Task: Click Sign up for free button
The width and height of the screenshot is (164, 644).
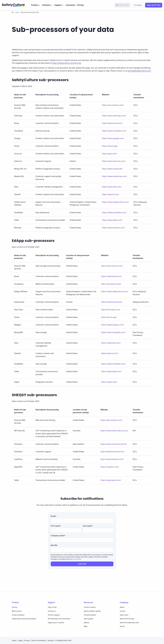Action: pos(154,5)
